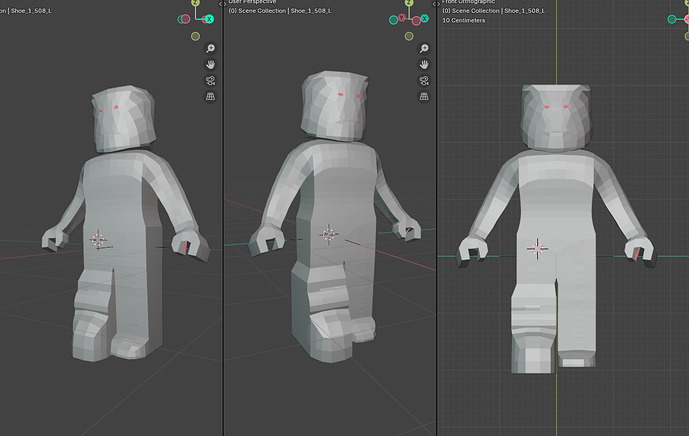This screenshot has width=689, height=436.
Task: Expand the hidden sidebar arrow of User Perspective viewport
Action: coord(434,4)
